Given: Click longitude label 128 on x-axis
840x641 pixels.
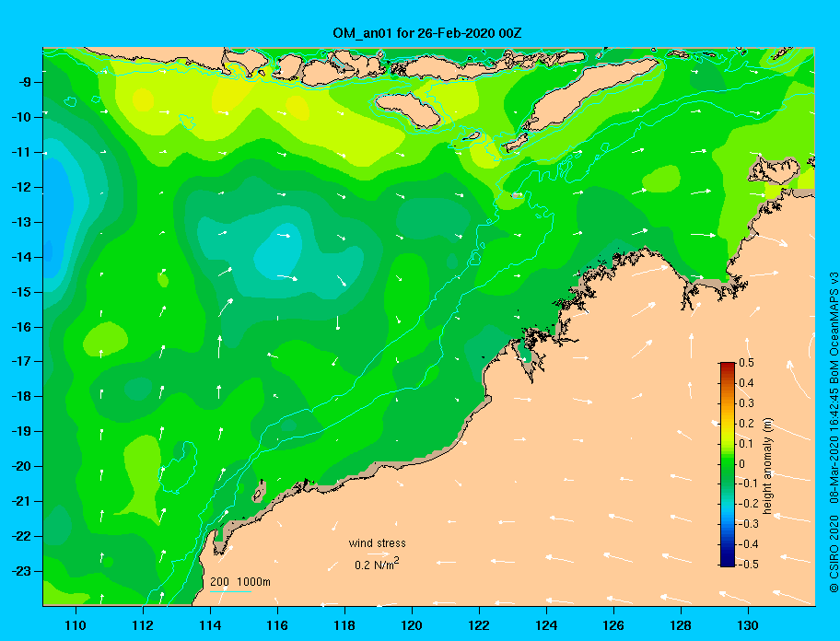Looking at the screenshot, I should (x=681, y=625).
